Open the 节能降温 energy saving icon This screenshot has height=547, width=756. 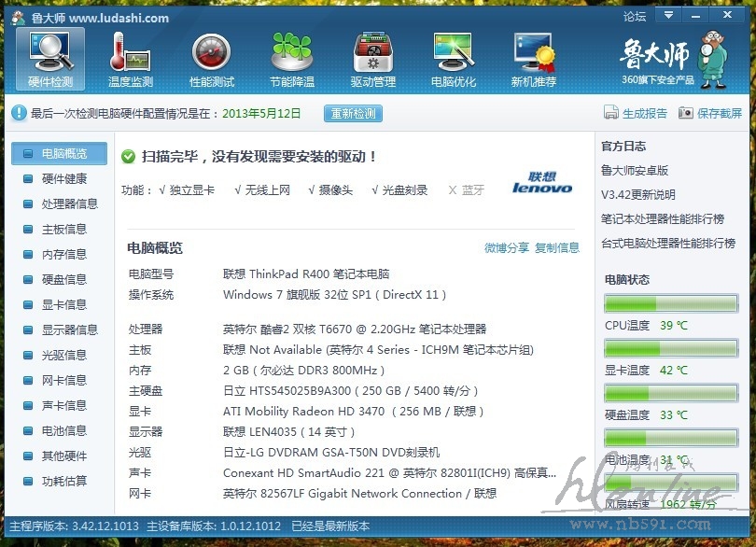pyautogui.click(x=291, y=59)
